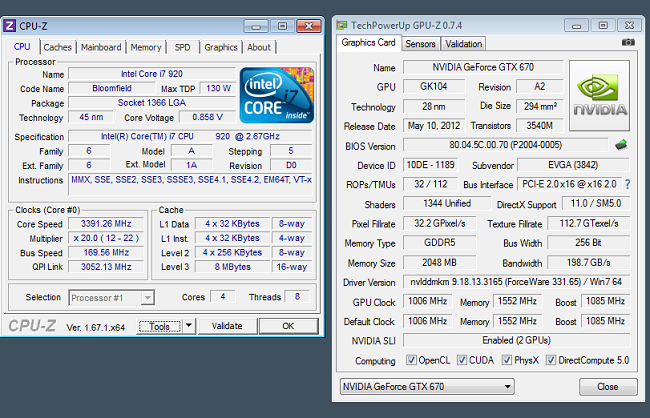Click the Cores value 4
650x418 pixels.
pyautogui.click(x=223, y=297)
